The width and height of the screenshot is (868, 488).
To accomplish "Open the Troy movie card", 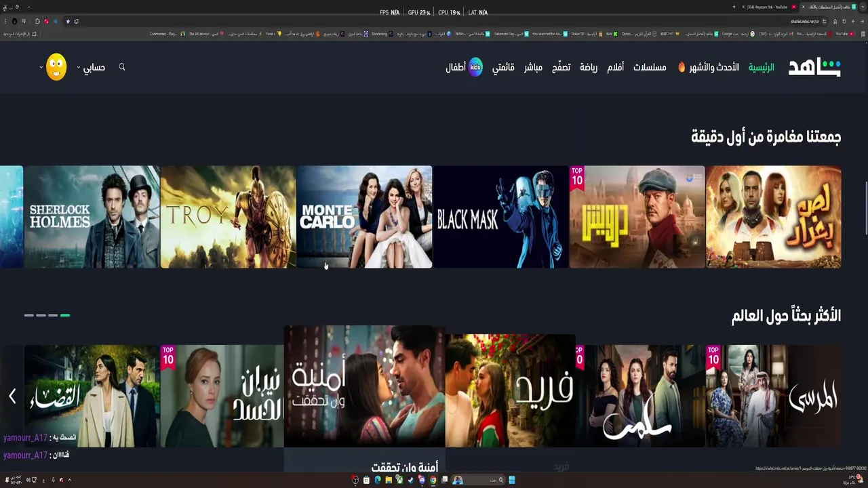I will pyautogui.click(x=228, y=217).
